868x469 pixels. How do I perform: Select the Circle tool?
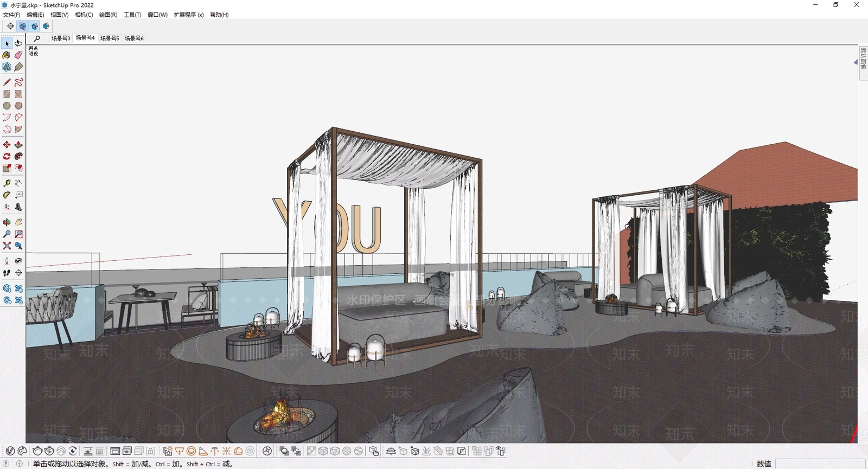pos(7,106)
